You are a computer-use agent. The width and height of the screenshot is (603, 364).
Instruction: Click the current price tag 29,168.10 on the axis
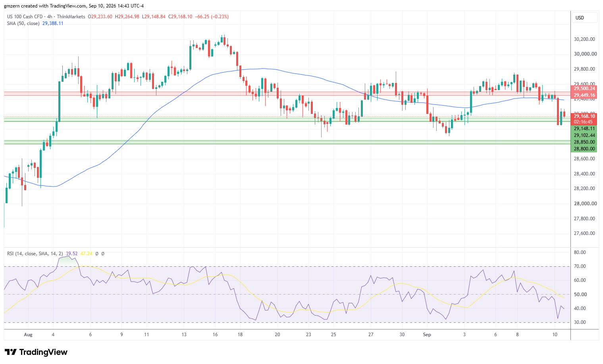point(584,116)
